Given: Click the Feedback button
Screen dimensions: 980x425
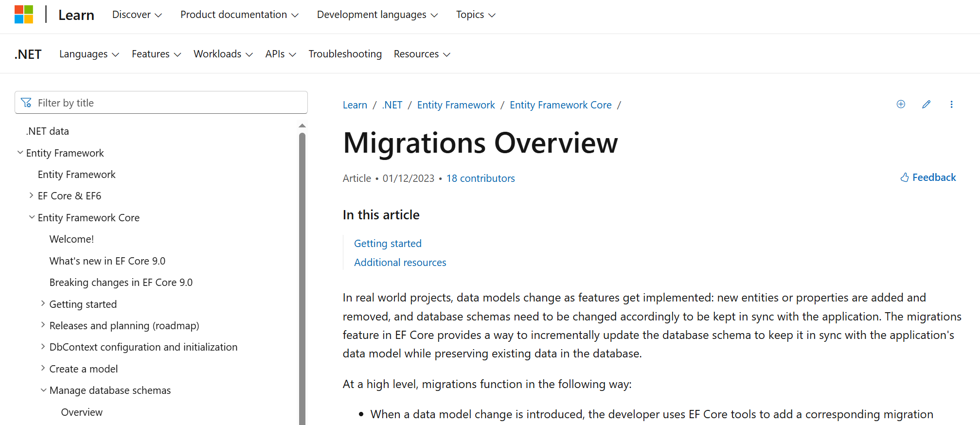Looking at the screenshot, I should [x=928, y=177].
